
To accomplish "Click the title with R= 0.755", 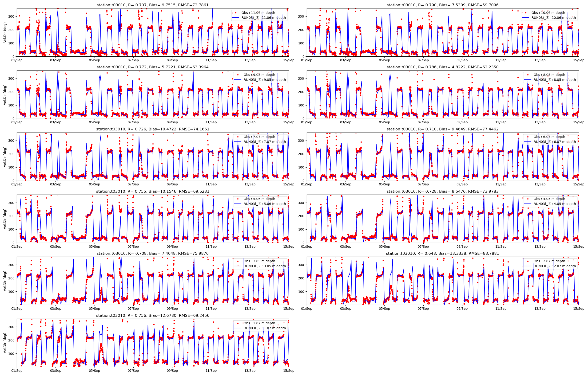I will point(152,191).
